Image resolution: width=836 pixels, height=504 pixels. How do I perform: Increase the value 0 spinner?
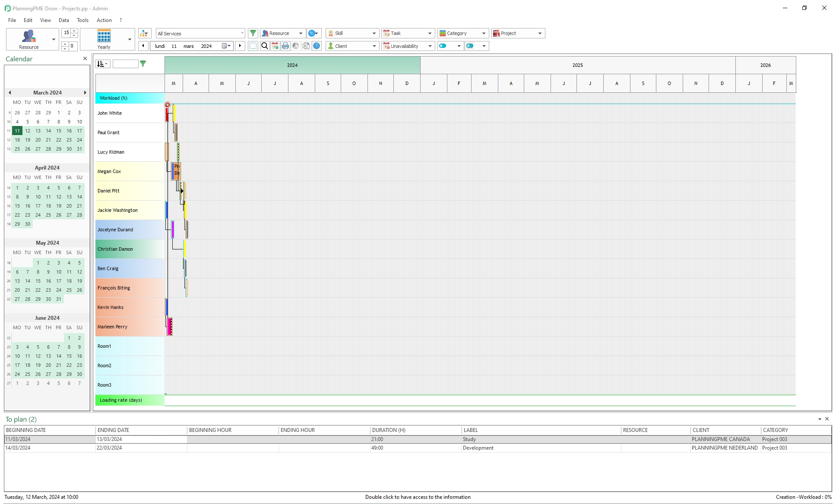point(65,44)
